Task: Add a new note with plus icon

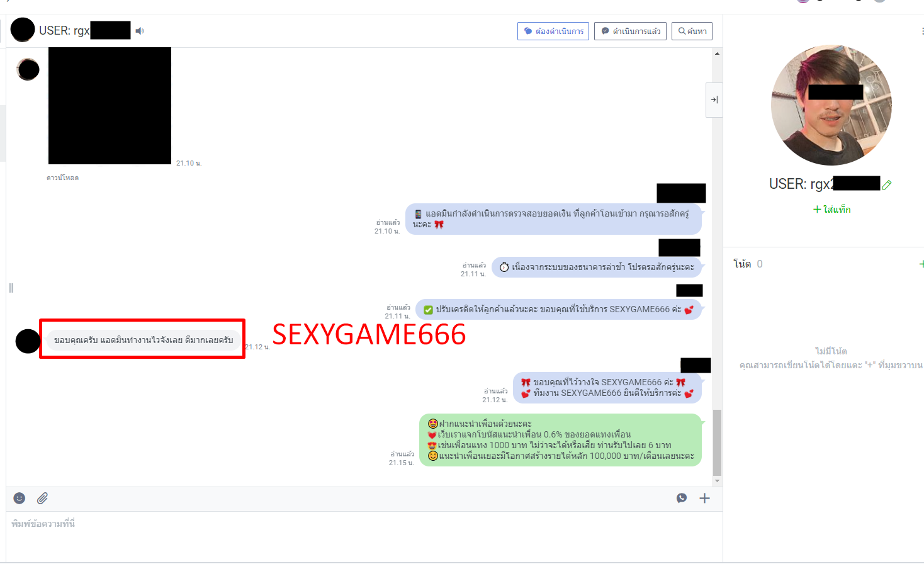Action: tap(921, 264)
